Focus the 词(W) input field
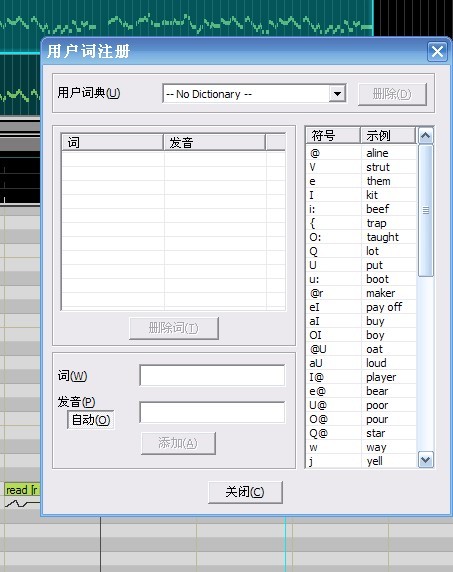The image size is (453, 572). click(x=212, y=375)
